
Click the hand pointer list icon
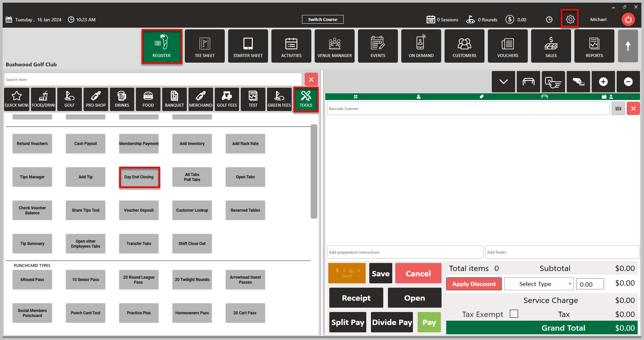click(553, 82)
